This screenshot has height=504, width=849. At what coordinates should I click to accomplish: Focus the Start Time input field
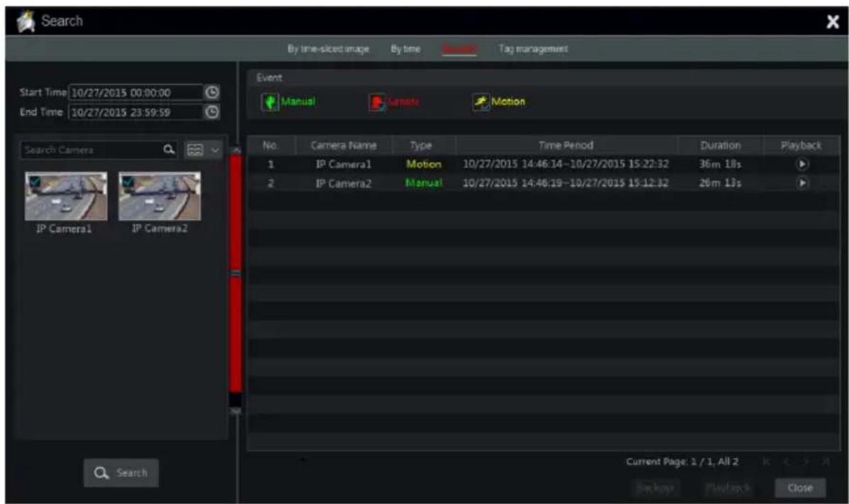pyautogui.click(x=136, y=92)
